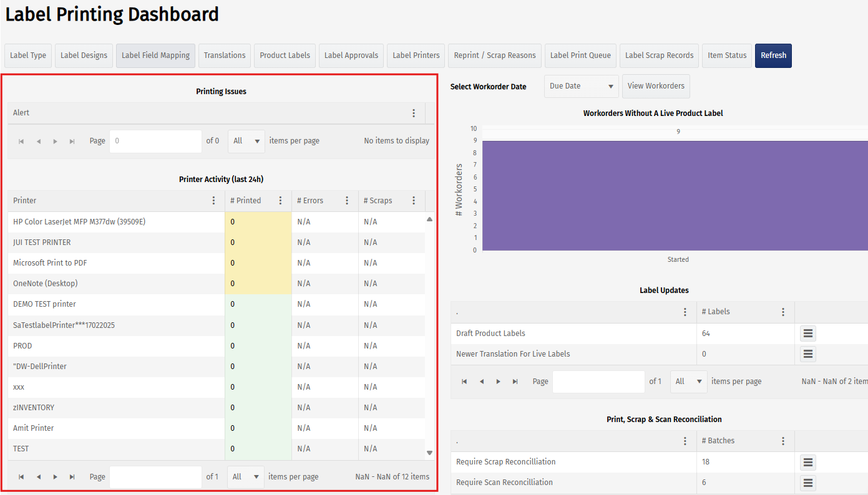Sort by the Printer column header
The height and width of the screenshot is (495, 868).
25,201
